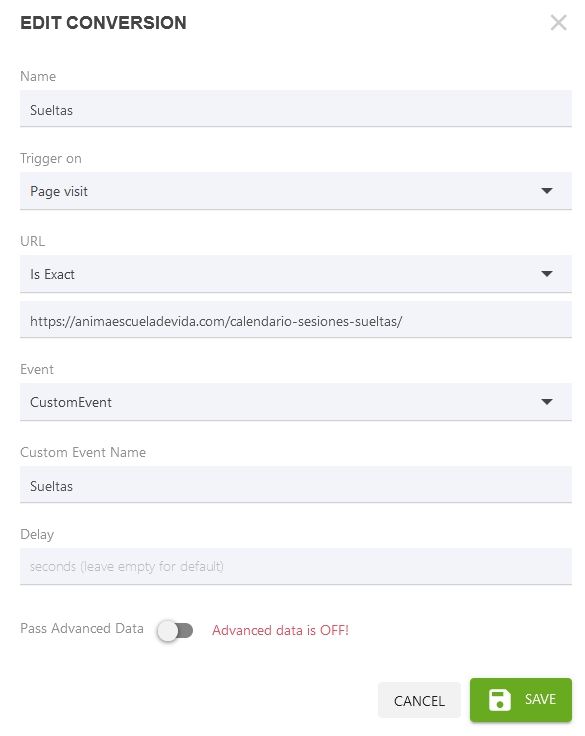Click the EDIT CONVERSION heading
This screenshot has height=736, width=585.
(x=103, y=23)
